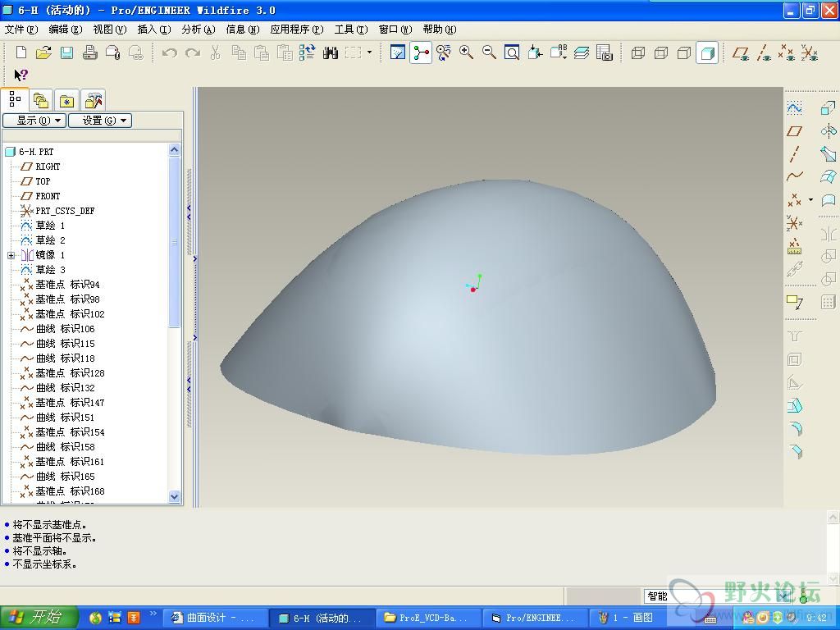
Task: Select the Draft tool in the right toolbar
Action: [x=794, y=405]
